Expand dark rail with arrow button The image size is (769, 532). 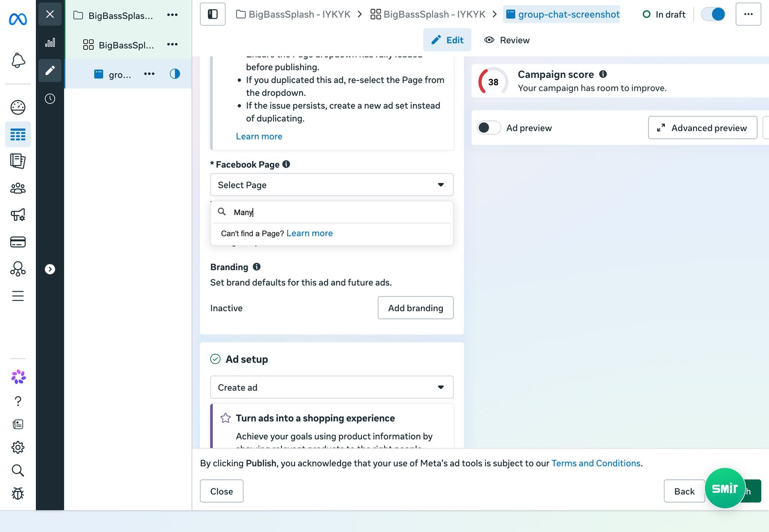click(50, 269)
